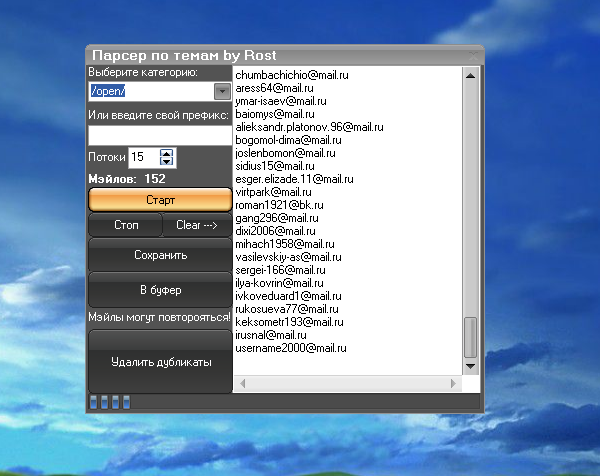Select email bogomol-dima@mail.ru

pyautogui.click(x=288, y=140)
